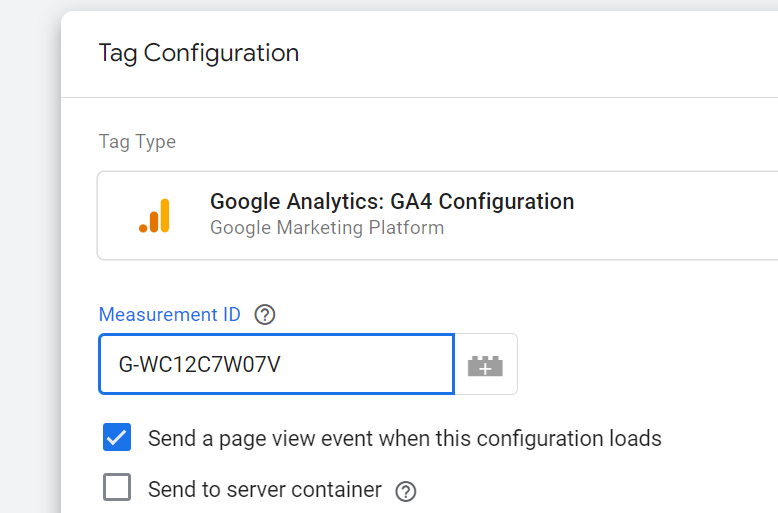Open the variable picker brick icon
Viewport: 778px width, 513px height.
(x=486, y=365)
